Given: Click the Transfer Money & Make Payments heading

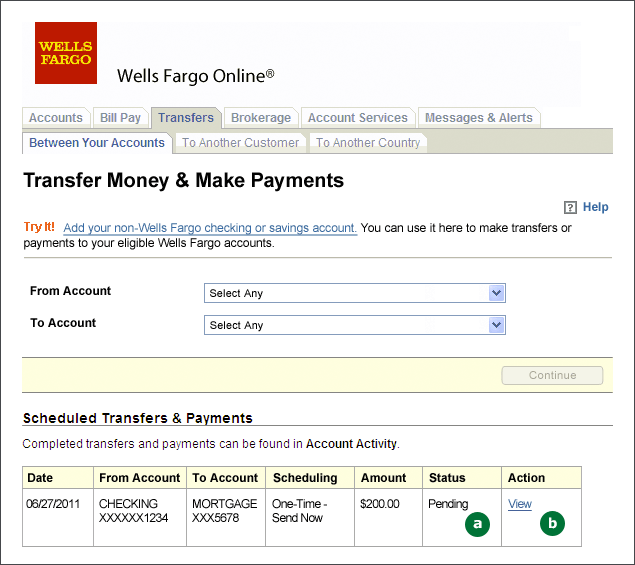Looking at the screenshot, I should coord(183,181).
